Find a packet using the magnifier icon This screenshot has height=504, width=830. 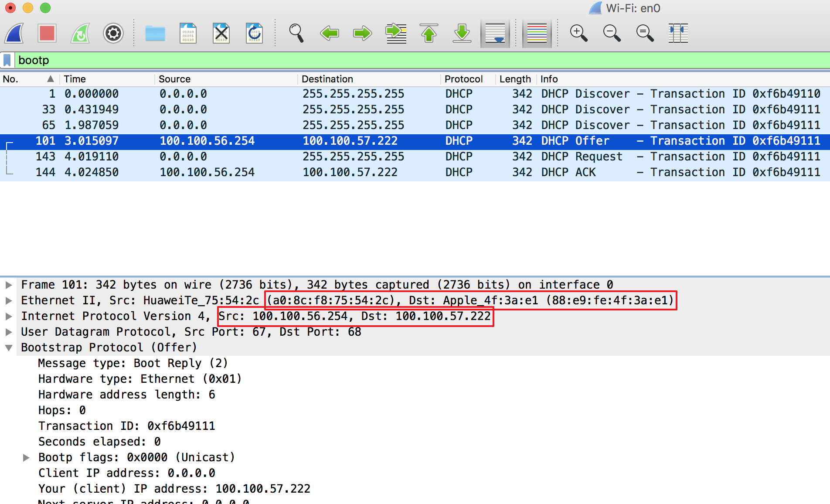(296, 33)
